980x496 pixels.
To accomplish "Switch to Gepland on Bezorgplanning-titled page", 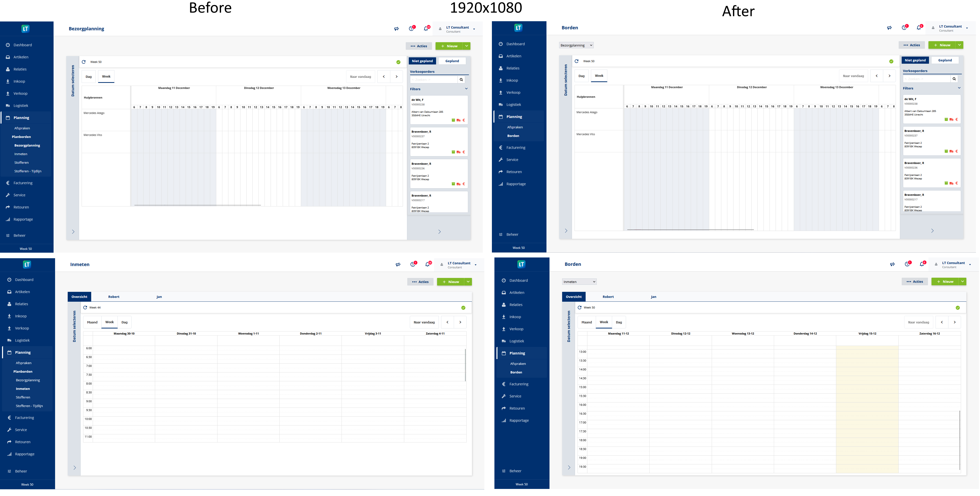I will coord(452,61).
